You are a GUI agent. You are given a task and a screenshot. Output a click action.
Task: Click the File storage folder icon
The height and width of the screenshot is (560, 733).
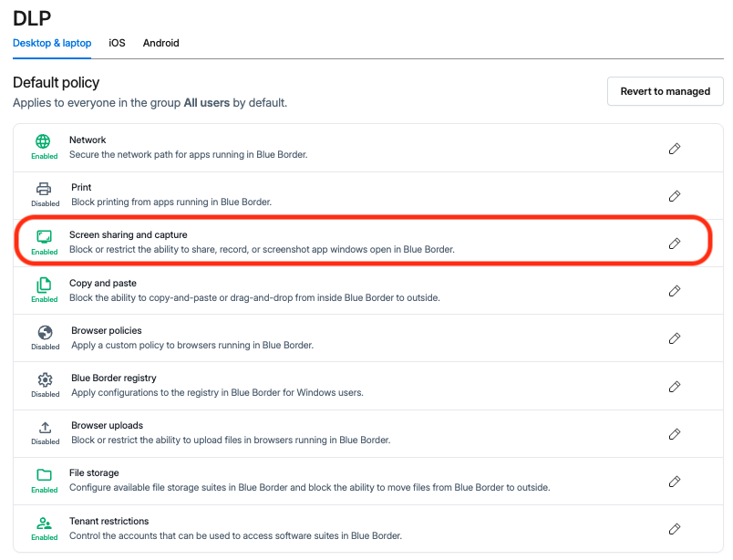point(45,475)
